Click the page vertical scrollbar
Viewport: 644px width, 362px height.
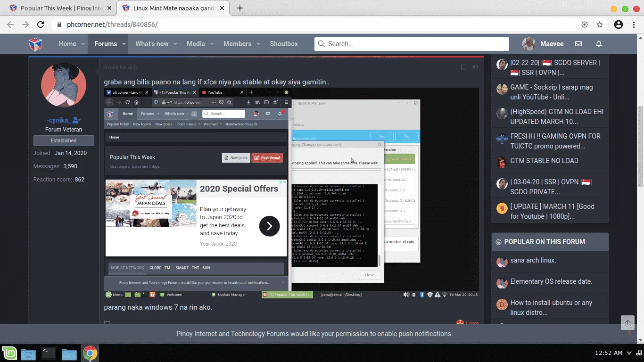click(640, 146)
